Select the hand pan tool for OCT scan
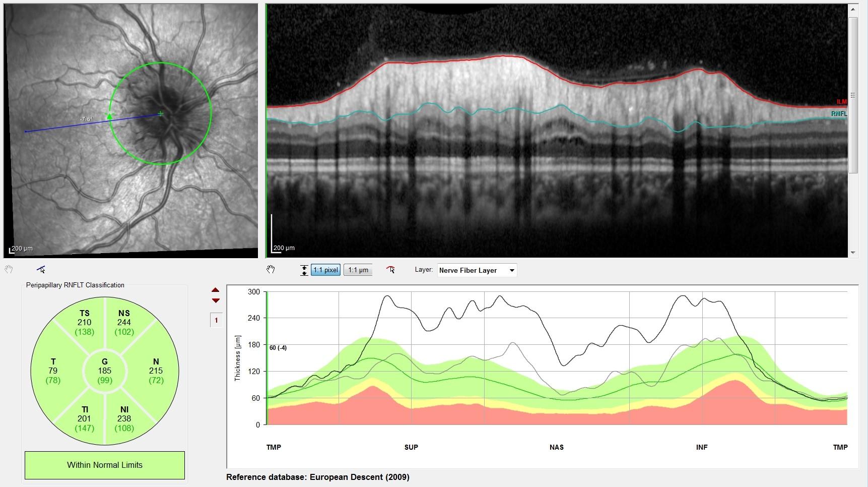The image size is (868, 487). tap(271, 270)
